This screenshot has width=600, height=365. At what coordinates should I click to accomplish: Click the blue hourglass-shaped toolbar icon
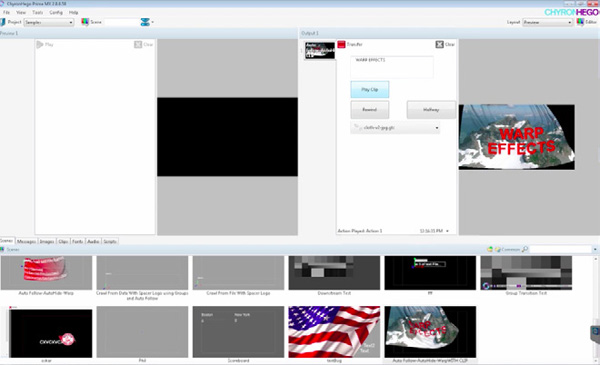point(145,22)
